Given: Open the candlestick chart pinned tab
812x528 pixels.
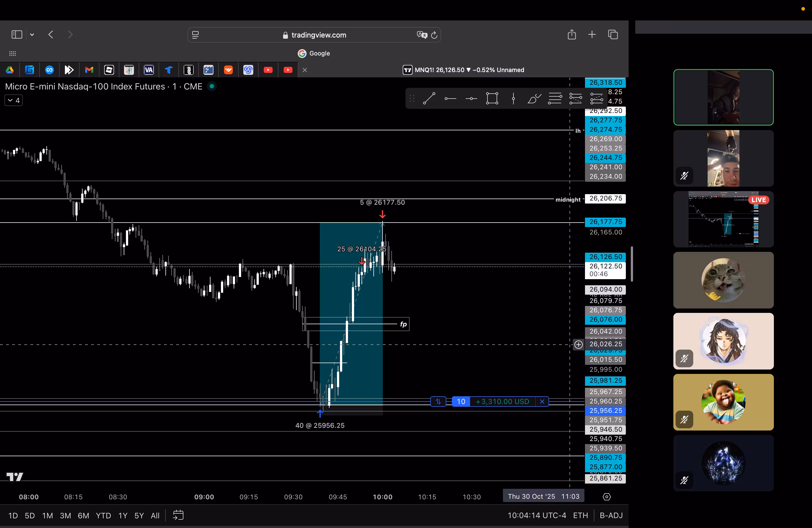Looking at the screenshot, I should click(129, 70).
